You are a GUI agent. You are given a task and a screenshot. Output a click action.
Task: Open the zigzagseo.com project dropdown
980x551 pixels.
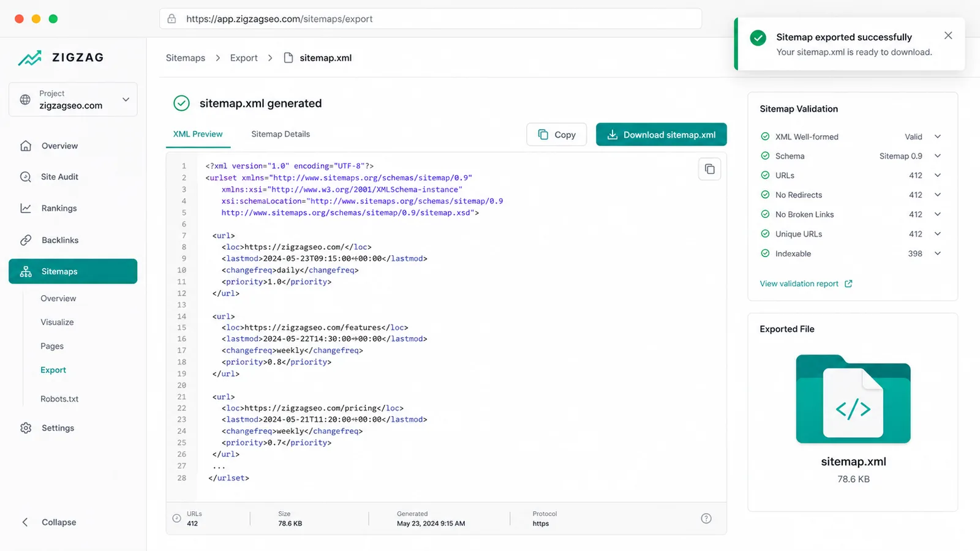pos(73,99)
